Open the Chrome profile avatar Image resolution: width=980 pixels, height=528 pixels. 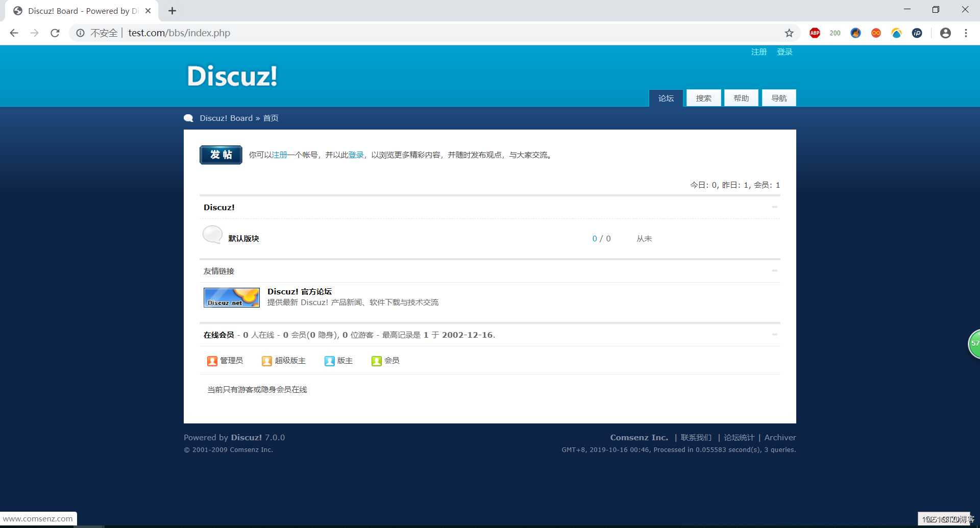pos(945,33)
